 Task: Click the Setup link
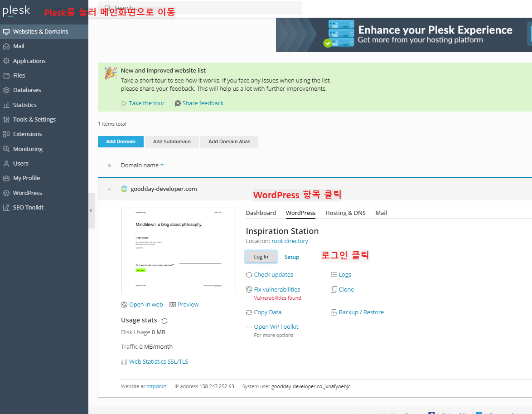[292, 257]
